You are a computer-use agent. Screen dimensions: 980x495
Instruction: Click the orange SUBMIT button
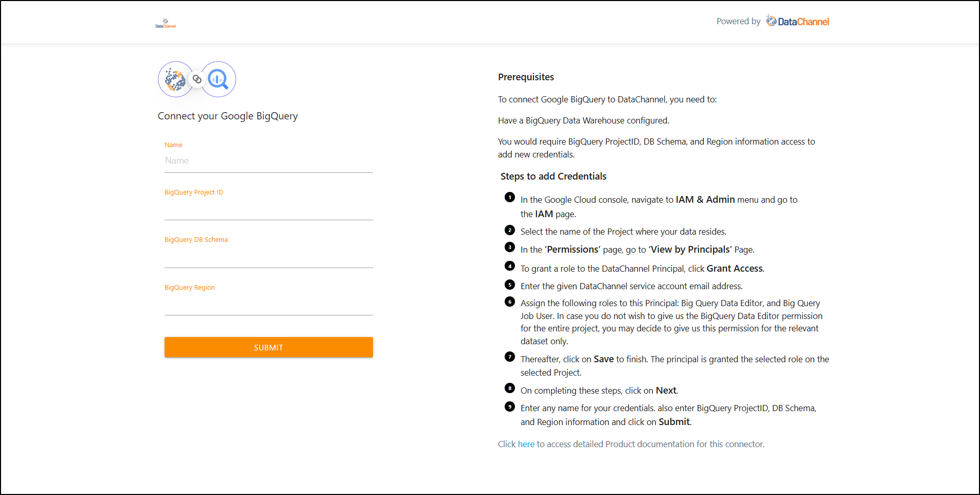(269, 347)
